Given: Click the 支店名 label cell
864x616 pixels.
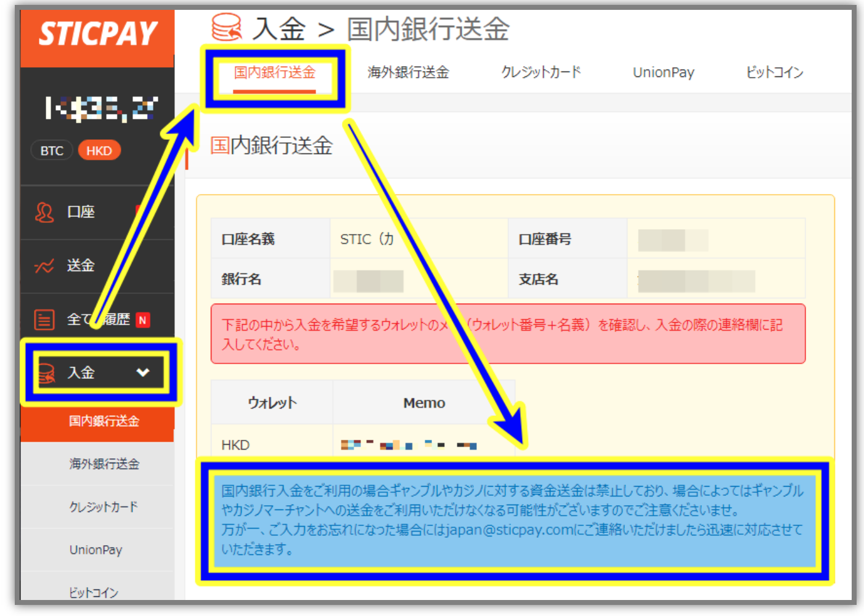Looking at the screenshot, I should tap(568, 279).
